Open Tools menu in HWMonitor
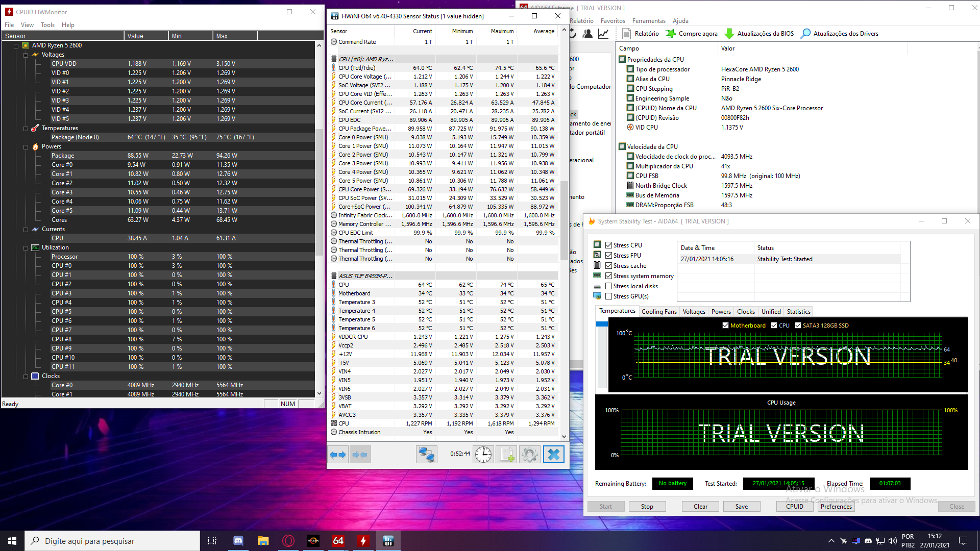The height and width of the screenshot is (551, 980). pyautogui.click(x=47, y=25)
